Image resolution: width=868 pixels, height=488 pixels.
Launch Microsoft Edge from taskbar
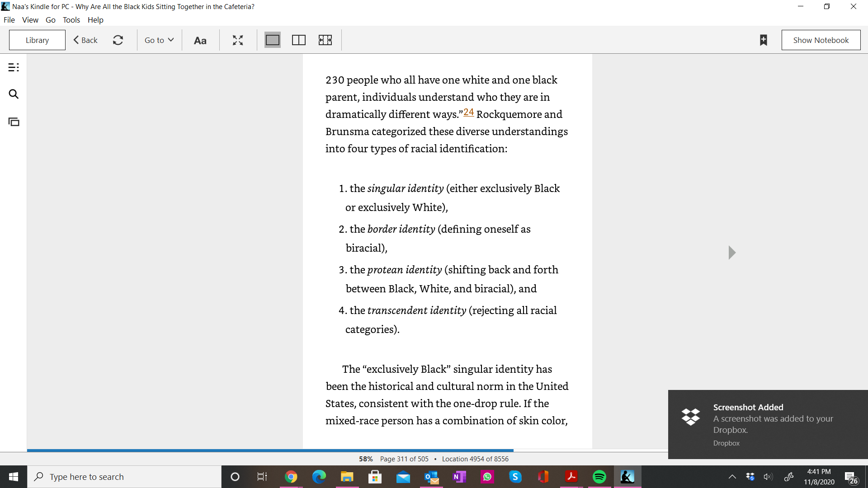pyautogui.click(x=319, y=477)
